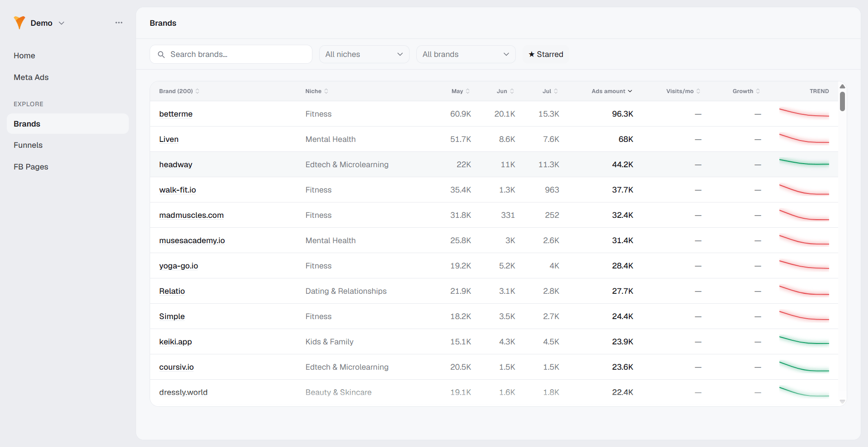Sort by Visits/mo column arrows
868x447 pixels.
[698, 91]
